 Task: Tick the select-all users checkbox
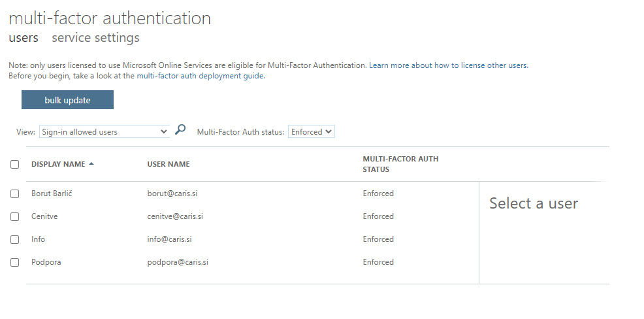[15, 165]
